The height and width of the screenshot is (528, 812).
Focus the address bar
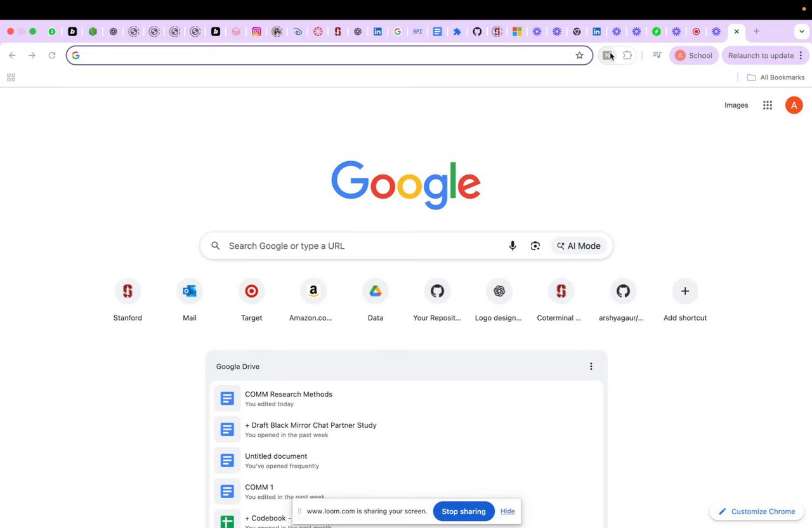(x=329, y=55)
